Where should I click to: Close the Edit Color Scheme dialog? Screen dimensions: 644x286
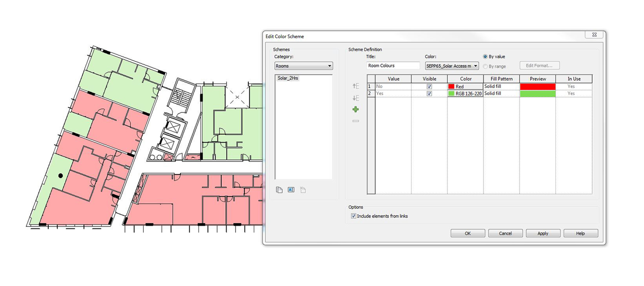594,35
